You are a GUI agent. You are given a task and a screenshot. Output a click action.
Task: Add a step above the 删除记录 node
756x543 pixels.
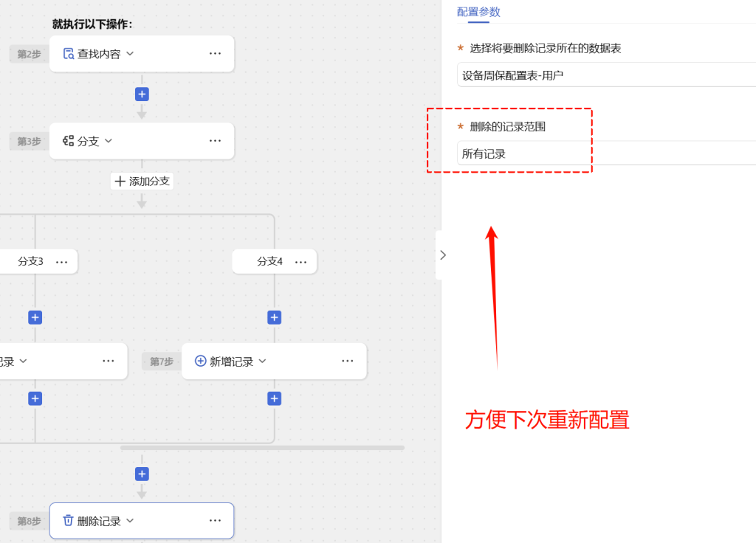142,474
